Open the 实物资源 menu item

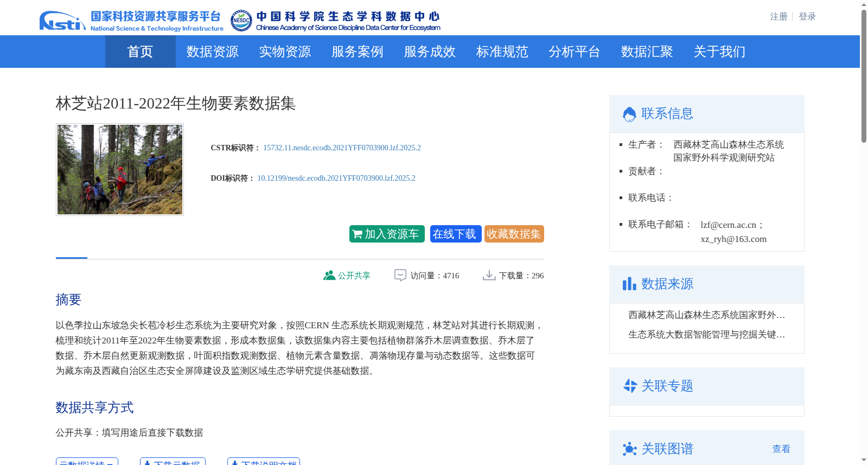click(285, 52)
